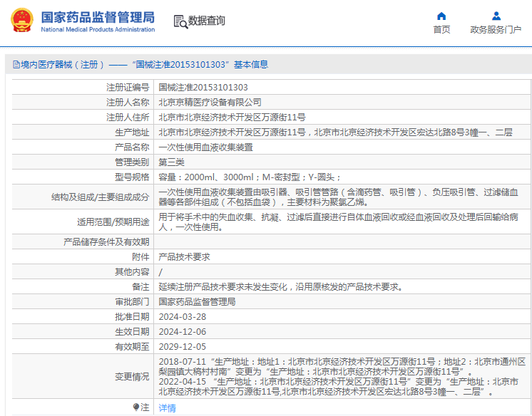Click the 政务服务门户 person icon

[x=496, y=16]
